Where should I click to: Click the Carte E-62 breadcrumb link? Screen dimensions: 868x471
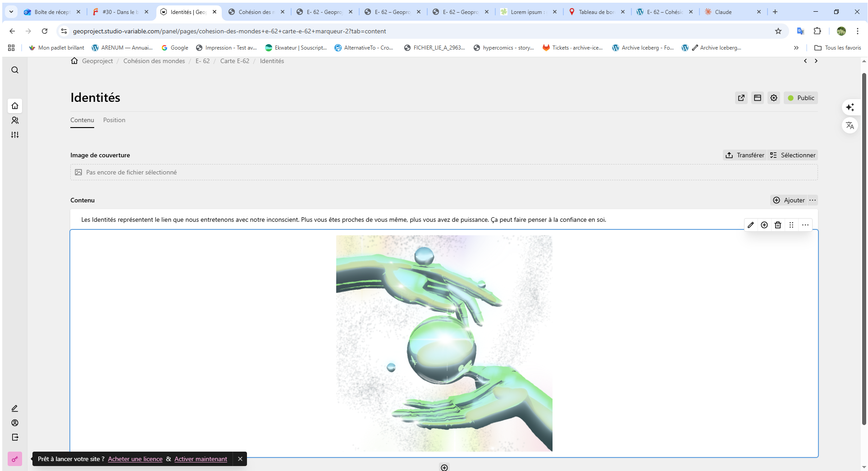click(234, 61)
